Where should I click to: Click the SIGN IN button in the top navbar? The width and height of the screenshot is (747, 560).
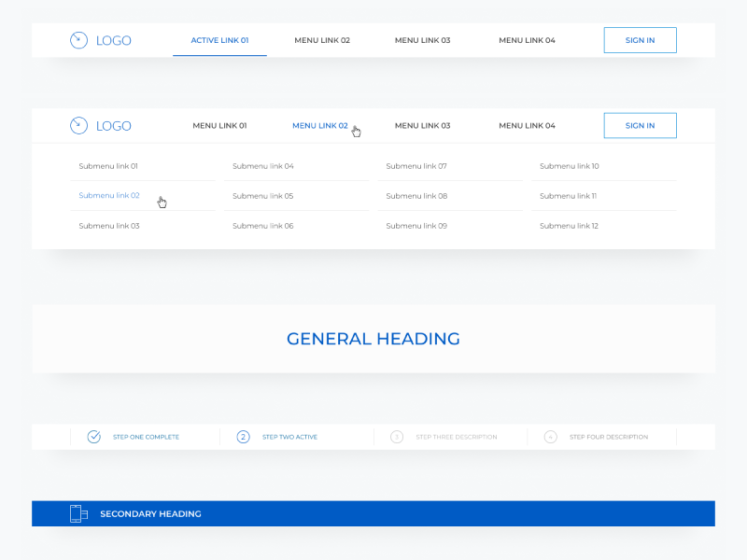click(x=640, y=40)
